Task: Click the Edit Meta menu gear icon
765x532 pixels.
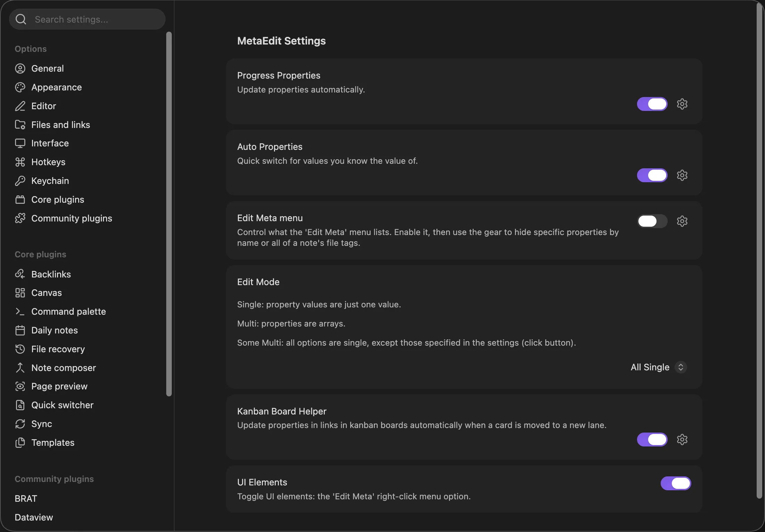Action: [x=682, y=221]
